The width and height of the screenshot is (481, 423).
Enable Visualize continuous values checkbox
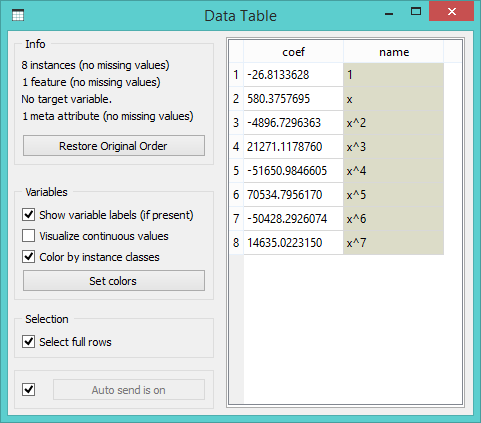[29, 236]
